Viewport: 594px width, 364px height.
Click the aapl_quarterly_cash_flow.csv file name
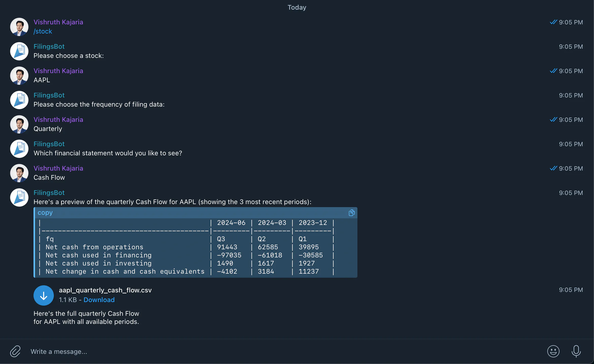pyautogui.click(x=105, y=290)
